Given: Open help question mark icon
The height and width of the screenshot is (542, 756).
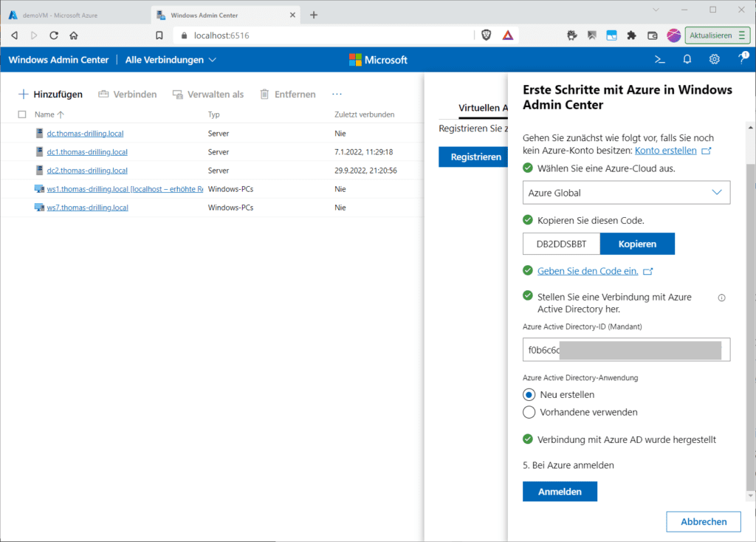Looking at the screenshot, I should (x=743, y=59).
